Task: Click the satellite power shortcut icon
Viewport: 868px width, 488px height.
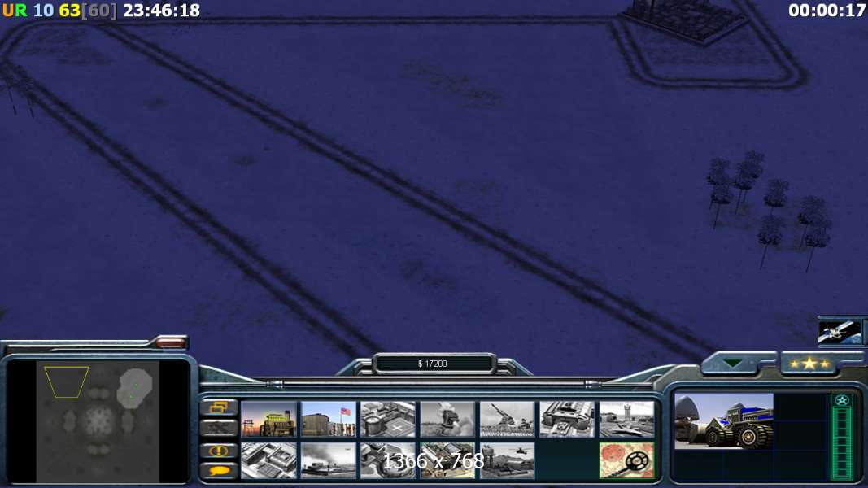Action: (840, 332)
